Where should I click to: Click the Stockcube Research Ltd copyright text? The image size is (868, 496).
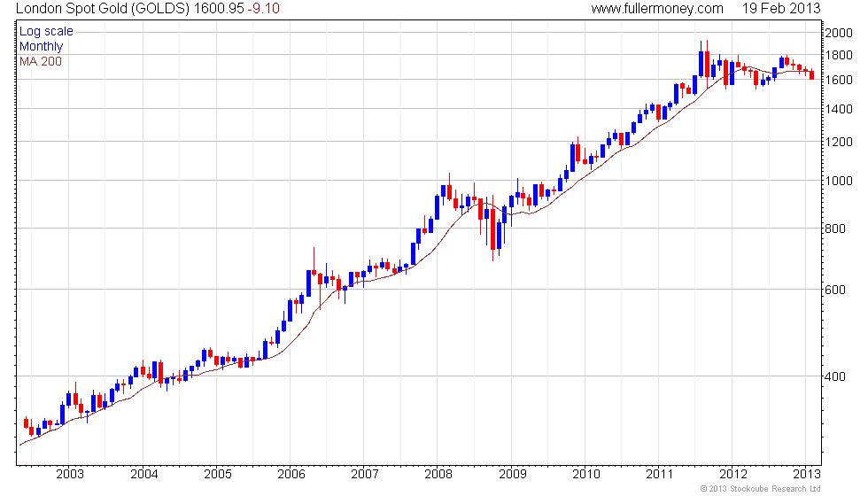760,489
